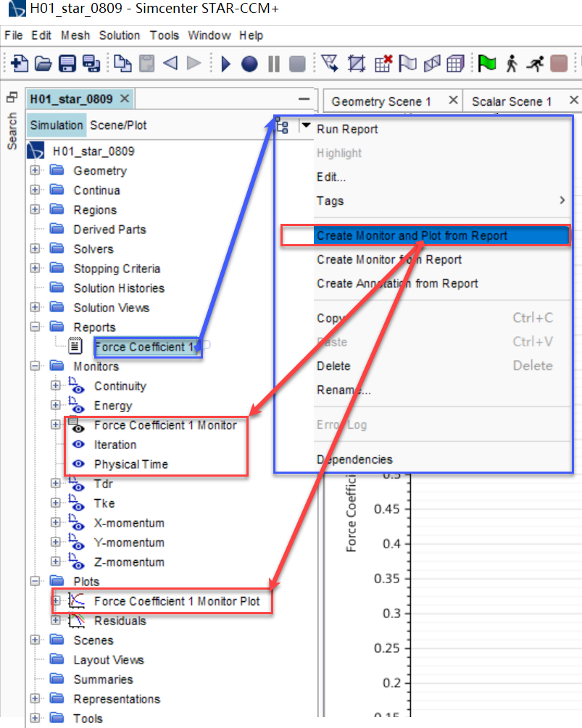Close the H01_star_0809 tab
This screenshot has width=582, height=728.
[125, 99]
